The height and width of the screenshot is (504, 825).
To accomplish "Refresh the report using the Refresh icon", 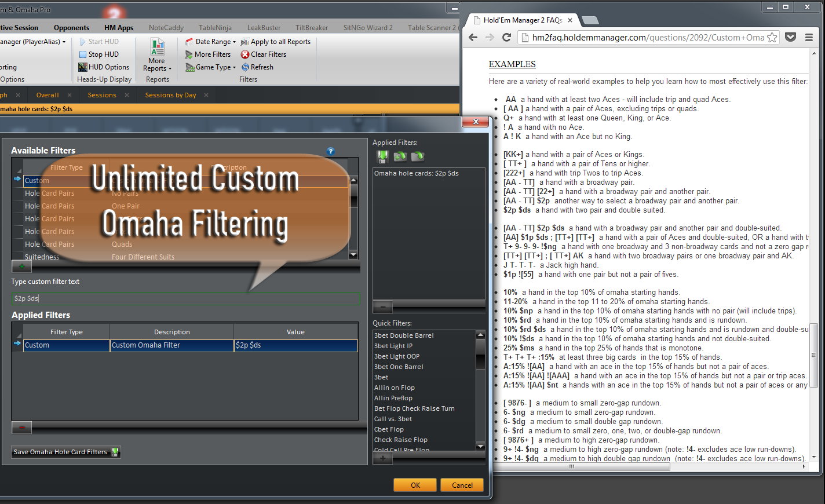I will [x=245, y=67].
